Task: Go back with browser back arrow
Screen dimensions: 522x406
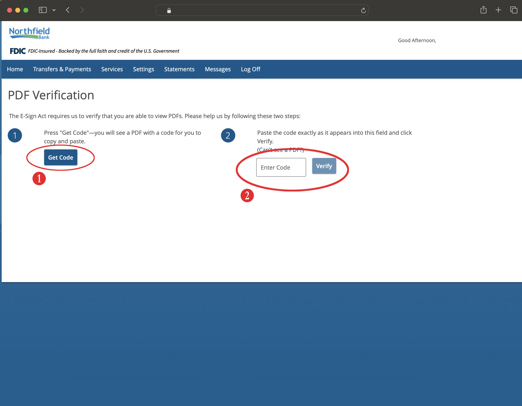Action: [x=68, y=10]
